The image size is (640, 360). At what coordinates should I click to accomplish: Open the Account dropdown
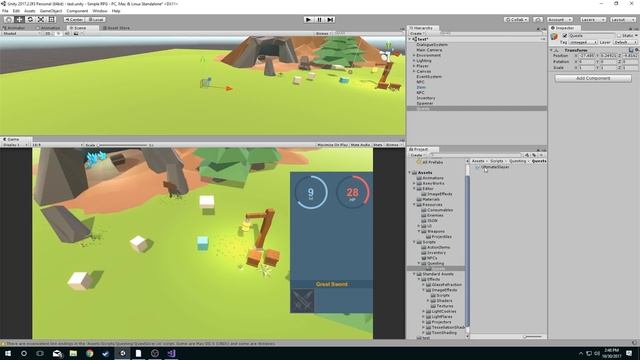560,20
